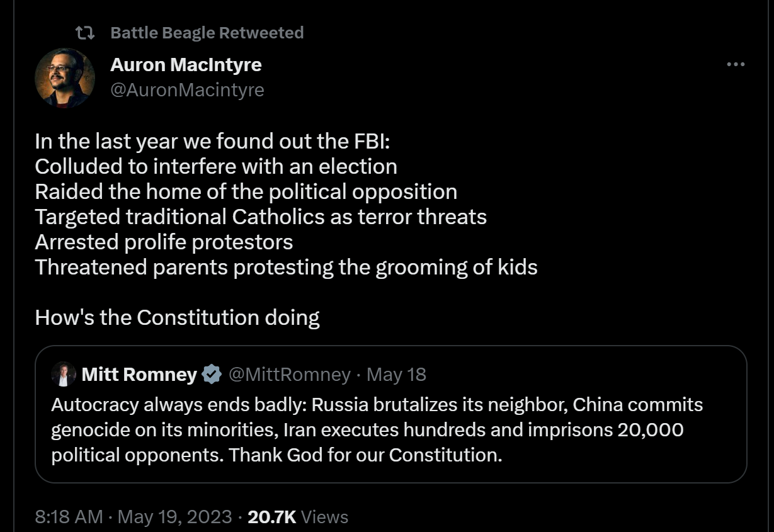This screenshot has width=774, height=532.
Task: Open the quoted tweet starting "Autocracy always ends badly"
Action: click(377, 429)
